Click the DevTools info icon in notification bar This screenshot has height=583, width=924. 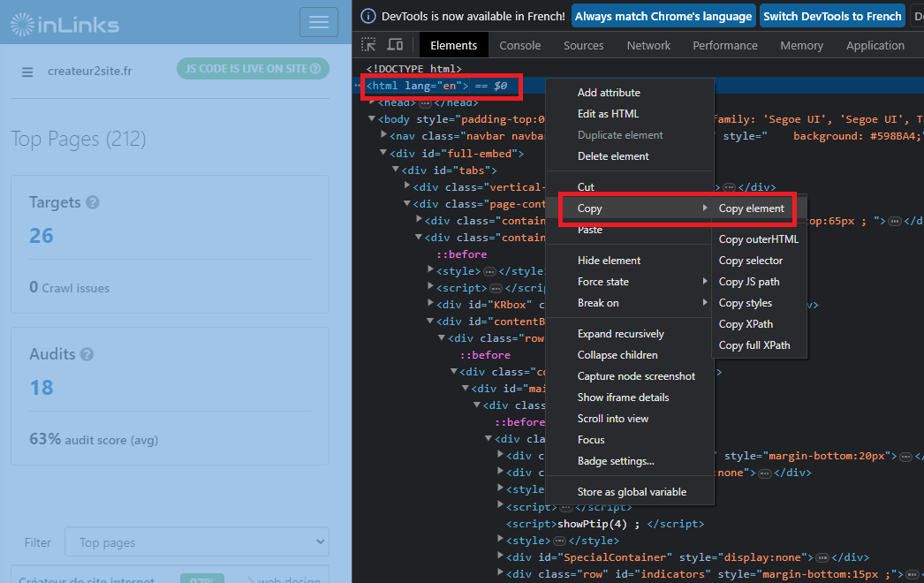click(369, 16)
